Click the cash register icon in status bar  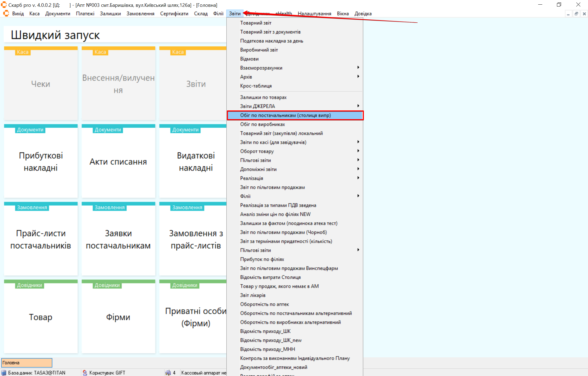click(x=168, y=372)
